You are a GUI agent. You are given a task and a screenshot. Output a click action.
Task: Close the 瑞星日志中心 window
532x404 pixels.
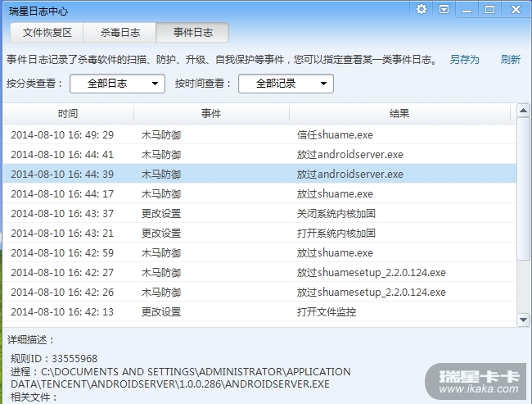coord(516,10)
